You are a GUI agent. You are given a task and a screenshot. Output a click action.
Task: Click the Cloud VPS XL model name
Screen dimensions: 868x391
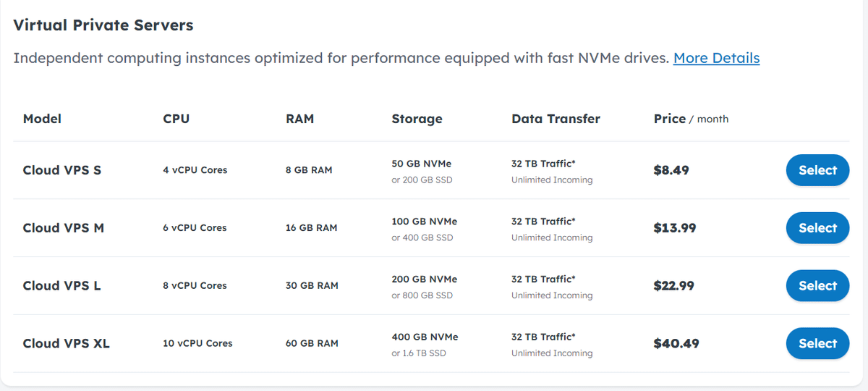[67, 344]
